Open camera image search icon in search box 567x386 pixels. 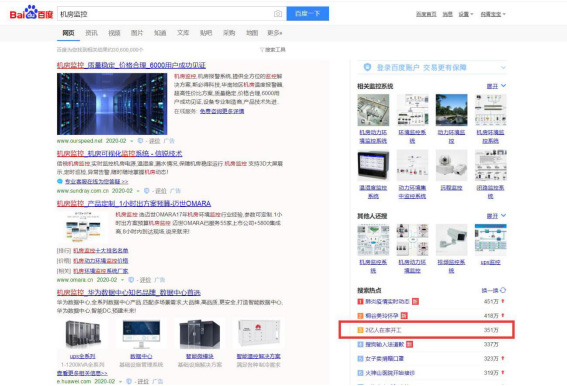(x=278, y=14)
